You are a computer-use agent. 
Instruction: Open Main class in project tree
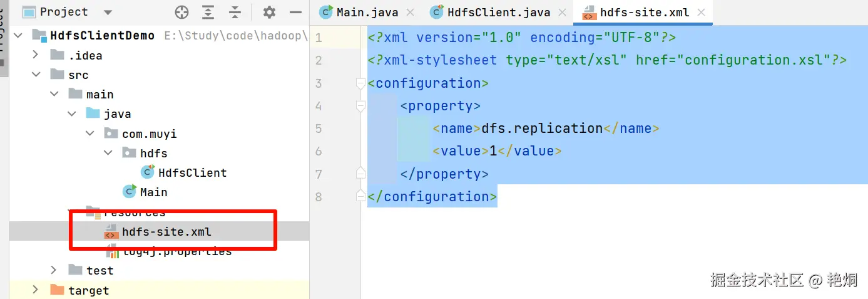(x=153, y=192)
